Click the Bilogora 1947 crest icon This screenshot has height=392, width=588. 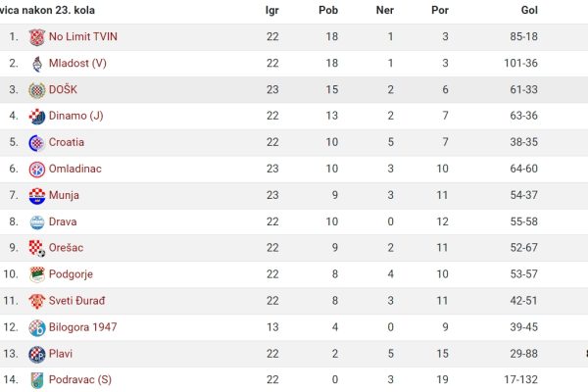37,328
